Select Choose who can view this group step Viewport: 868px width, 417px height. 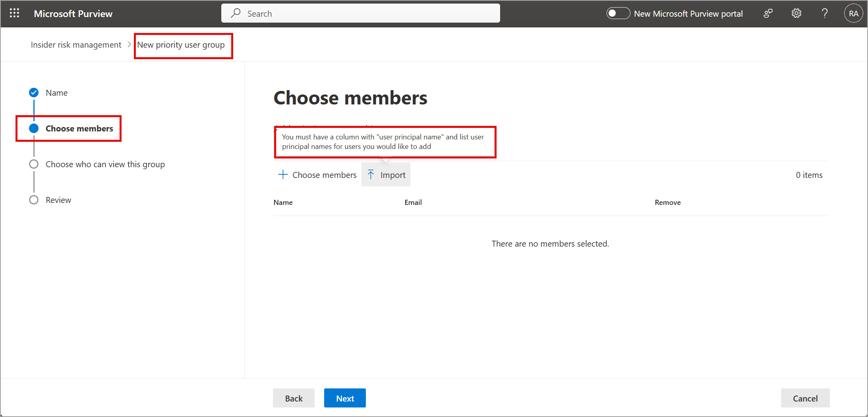105,164
